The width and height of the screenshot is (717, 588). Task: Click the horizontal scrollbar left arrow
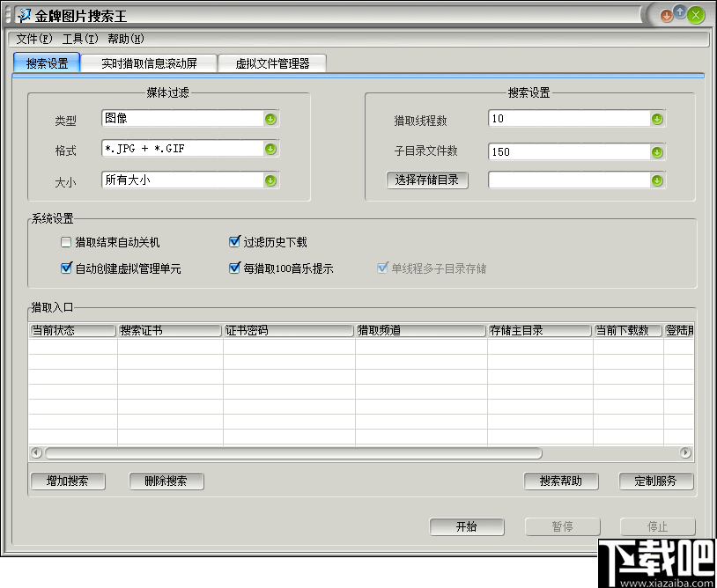[x=37, y=453]
